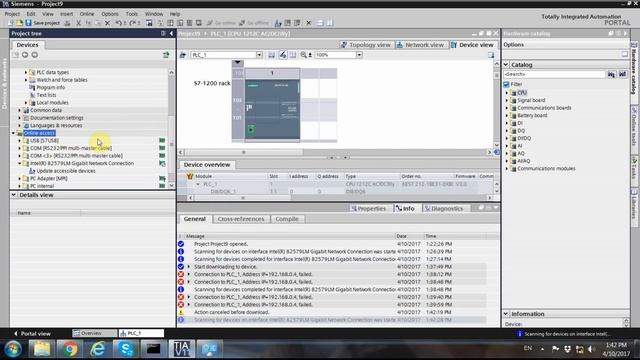640x360 pixels.
Task: Click the device view horizontal scrollbar
Action: click(x=335, y=152)
